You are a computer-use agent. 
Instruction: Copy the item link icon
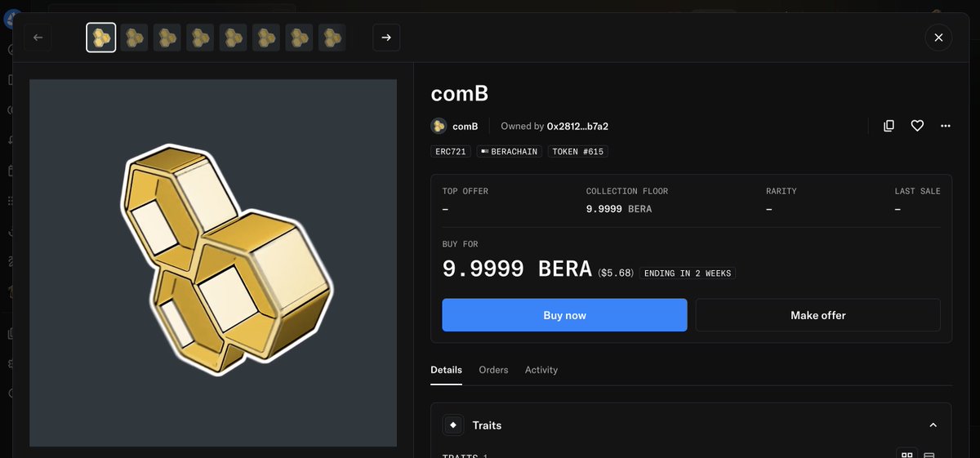point(889,126)
